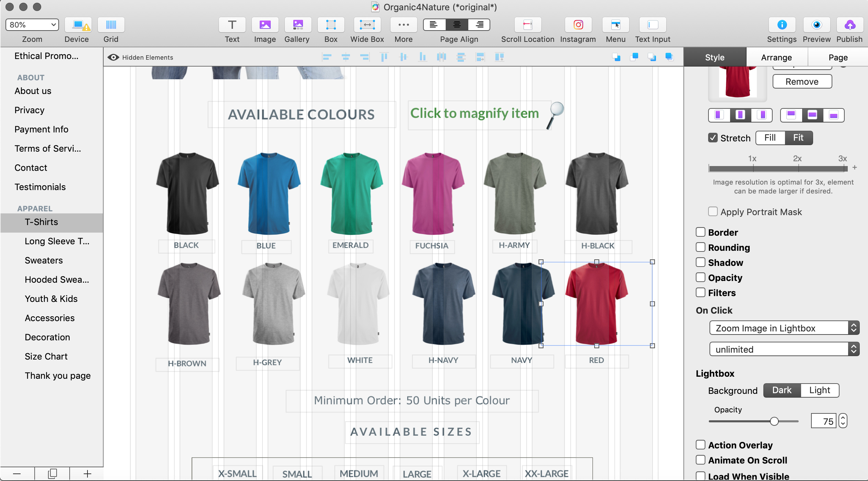This screenshot has width=868, height=481.
Task: Set lightbox background to Light
Action: 820,390
